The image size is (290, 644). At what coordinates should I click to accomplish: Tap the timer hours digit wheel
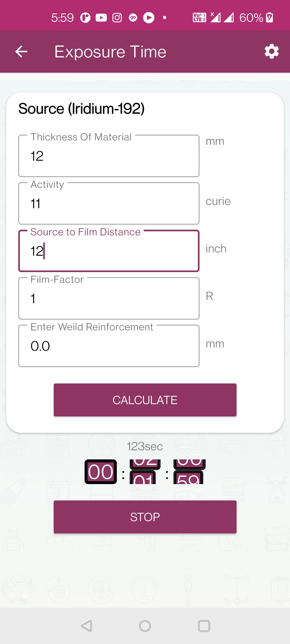pyautogui.click(x=101, y=472)
